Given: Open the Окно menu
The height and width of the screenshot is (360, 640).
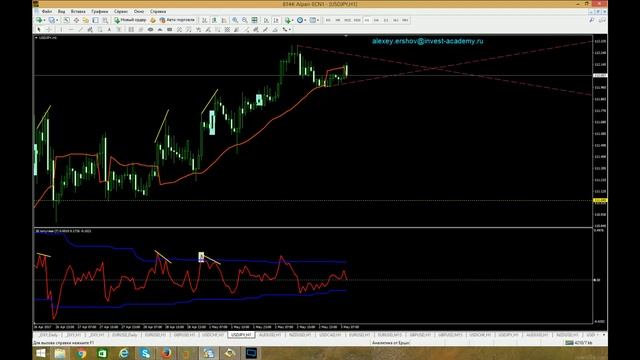Looking at the screenshot, I should 139,11.
